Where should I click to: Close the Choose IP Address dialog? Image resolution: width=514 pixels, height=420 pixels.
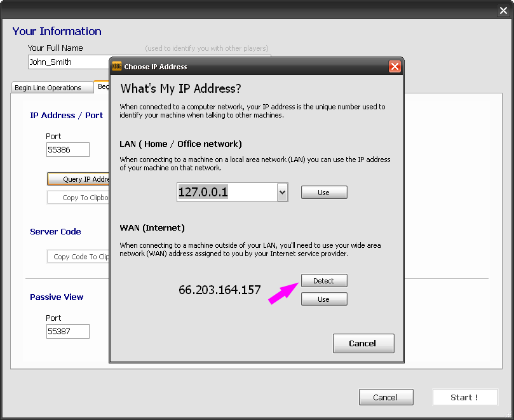point(395,66)
